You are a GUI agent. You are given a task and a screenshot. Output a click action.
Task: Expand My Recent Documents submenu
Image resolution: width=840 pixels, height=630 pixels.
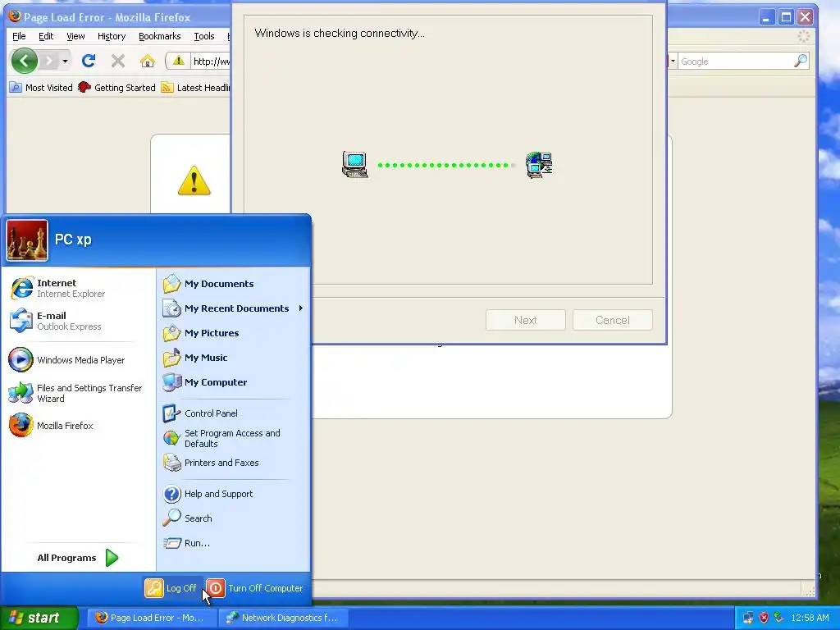point(234,308)
